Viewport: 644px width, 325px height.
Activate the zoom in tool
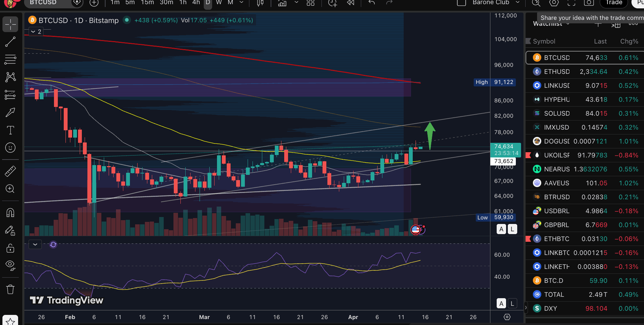click(x=10, y=189)
